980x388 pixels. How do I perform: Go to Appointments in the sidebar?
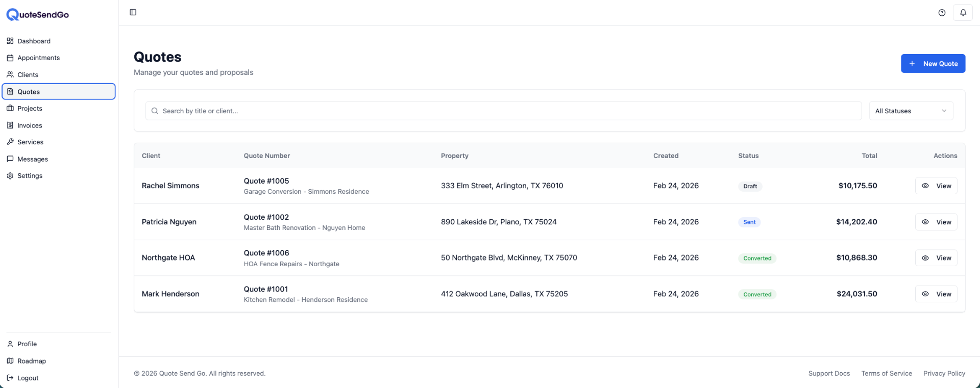tap(38, 58)
